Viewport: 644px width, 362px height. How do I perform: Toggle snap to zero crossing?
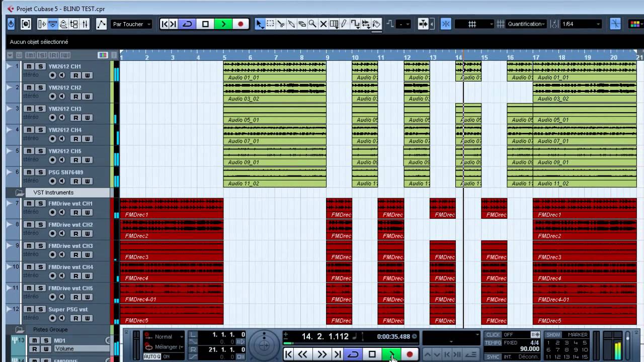click(615, 24)
